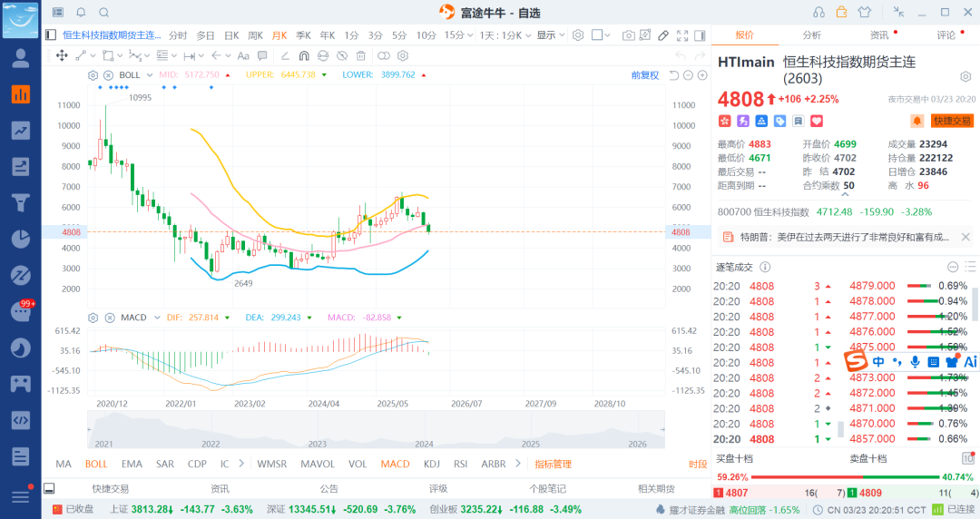Enable the magnet snap tool

(304, 55)
